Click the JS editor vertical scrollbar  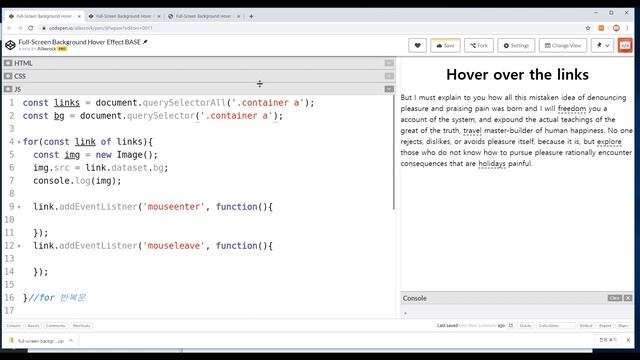pyautogui.click(x=394, y=152)
